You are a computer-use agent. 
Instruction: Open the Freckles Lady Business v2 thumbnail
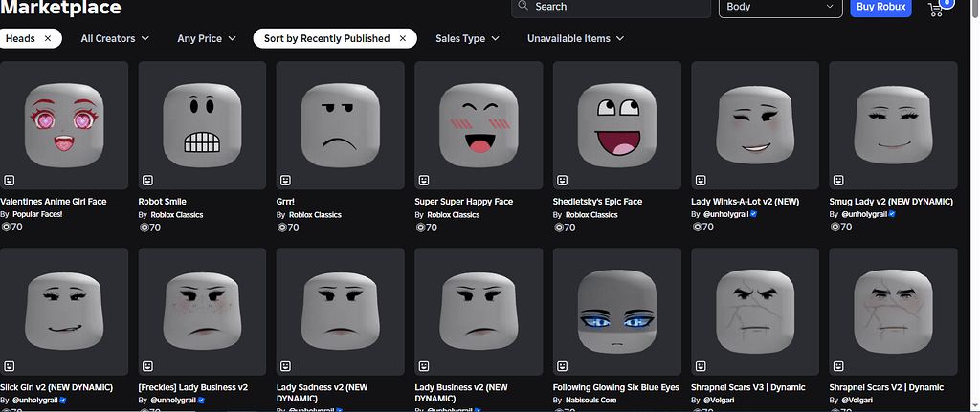click(203, 312)
